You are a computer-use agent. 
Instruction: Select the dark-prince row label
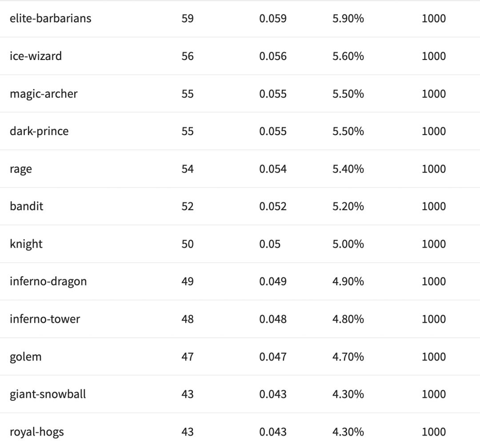[39, 131]
